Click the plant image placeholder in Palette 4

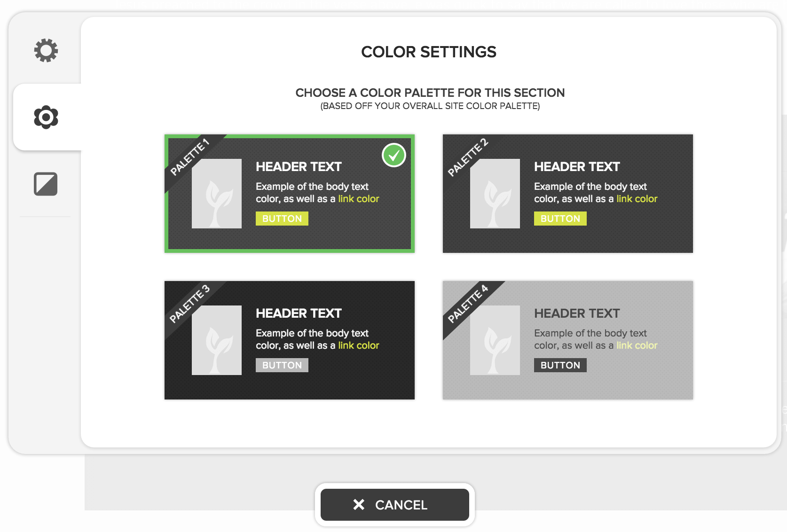coord(495,340)
